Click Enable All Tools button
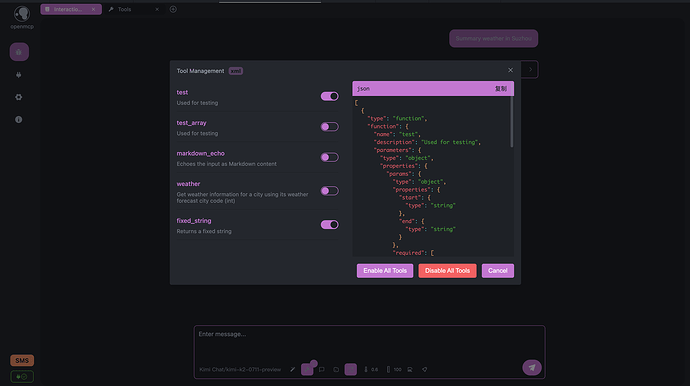Image resolution: width=690 pixels, height=386 pixels. click(x=385, y=271)
